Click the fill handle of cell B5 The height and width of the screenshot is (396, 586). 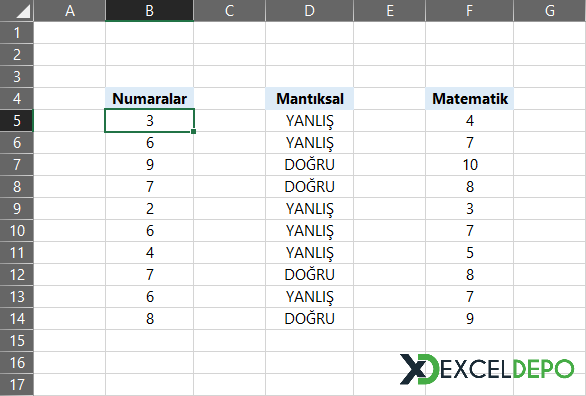(193, 132)
